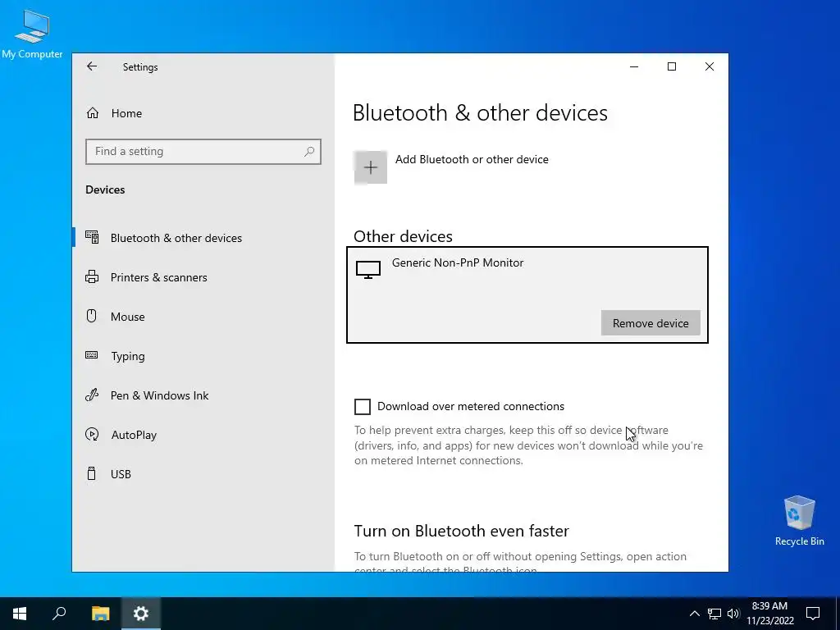Click in the Find a setting search box

point(203,152)
